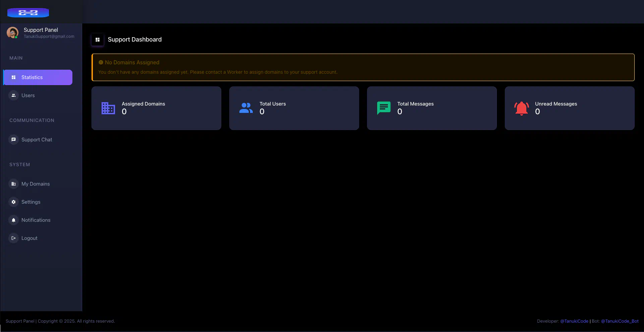Click the red Unread Messages bell icon

click(522, 108)
